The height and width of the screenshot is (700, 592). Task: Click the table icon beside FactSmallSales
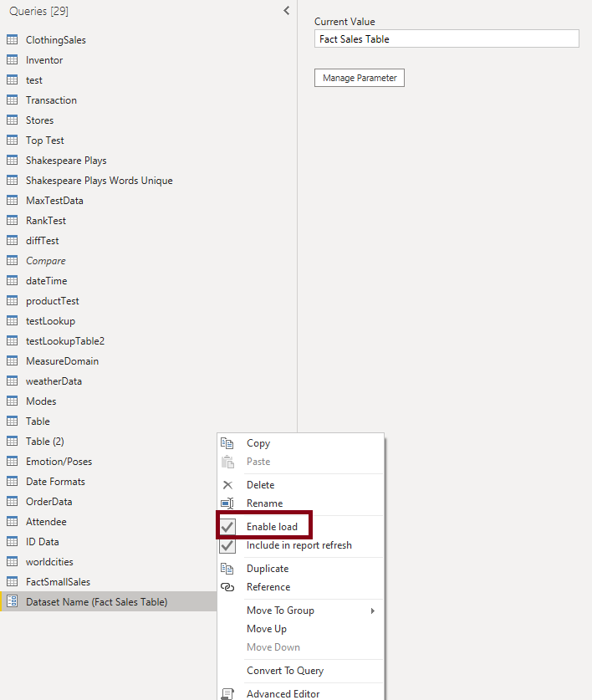12,582
